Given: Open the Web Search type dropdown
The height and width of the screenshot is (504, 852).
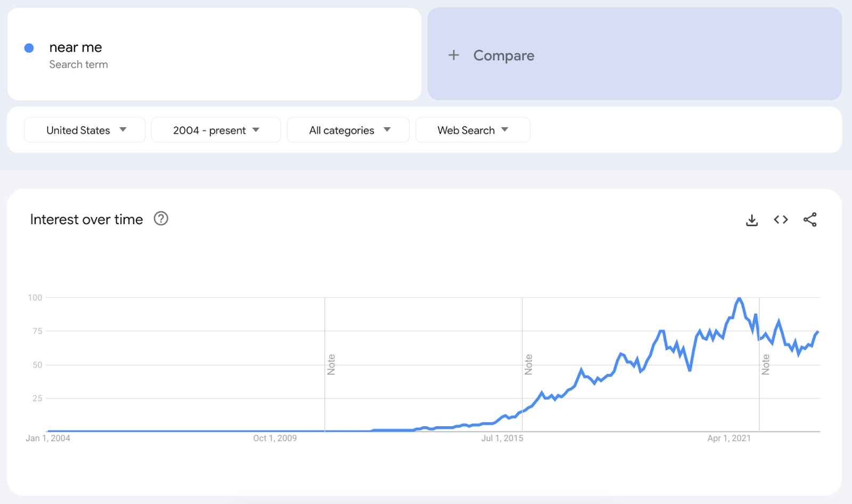Looking at the screenshot, I should tap(473, 130).
